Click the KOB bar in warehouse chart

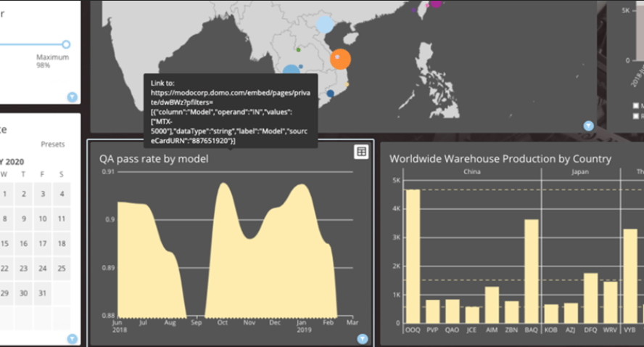pos(551,314)
